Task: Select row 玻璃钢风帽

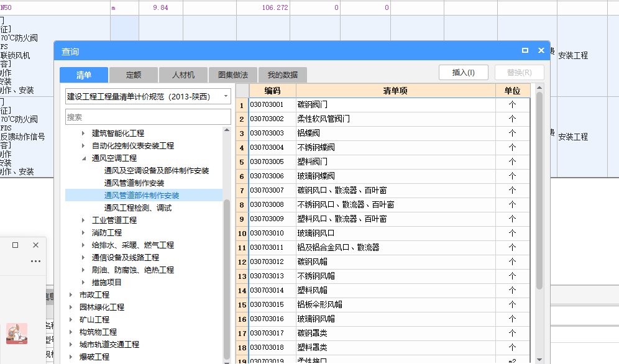Action: pos(383,319)
